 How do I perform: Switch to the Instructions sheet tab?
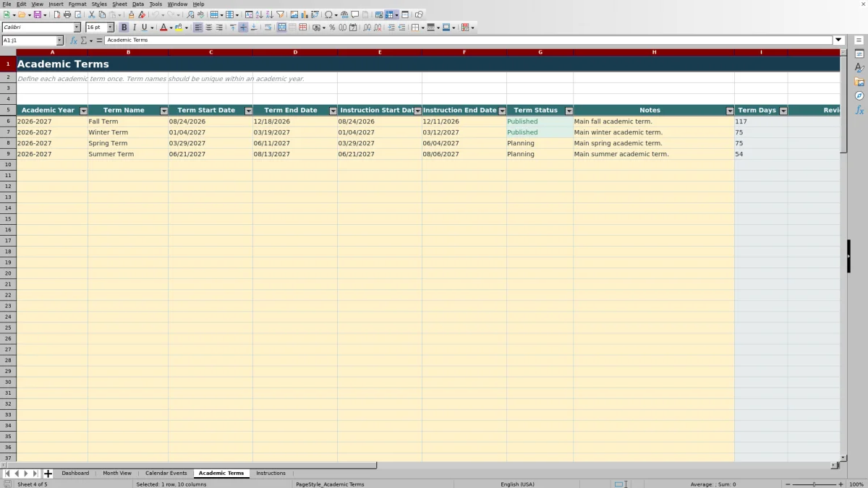click(x=271, y=473)
